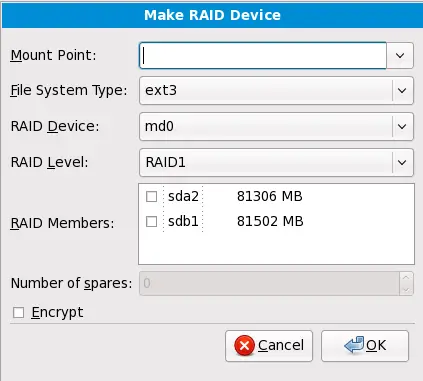This screenshot has width=423, height=381.
Task: Confirm with the OK button
Action: point(365,346)
